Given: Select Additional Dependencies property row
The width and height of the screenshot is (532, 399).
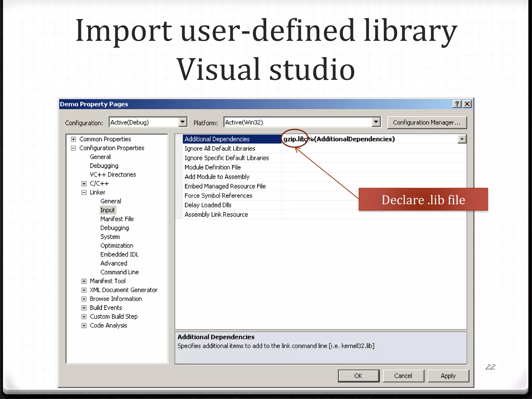Looking at the screenshot, I should (x=232, y=139).
